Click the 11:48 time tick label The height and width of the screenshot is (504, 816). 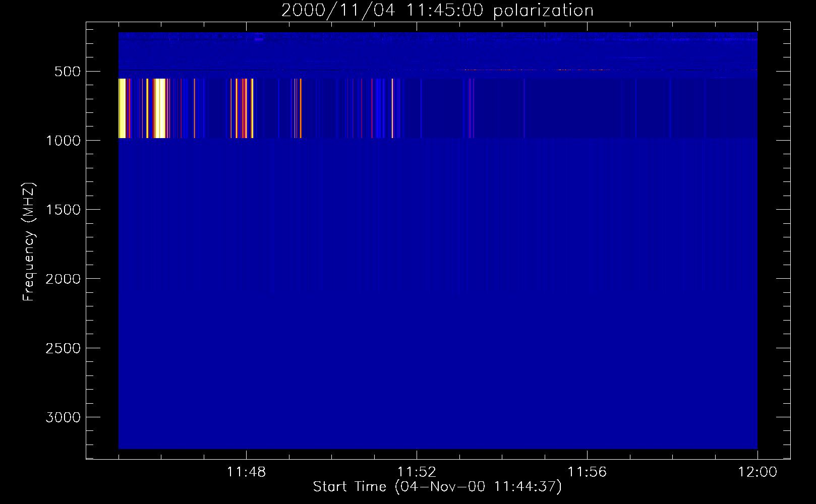[246, 472]
